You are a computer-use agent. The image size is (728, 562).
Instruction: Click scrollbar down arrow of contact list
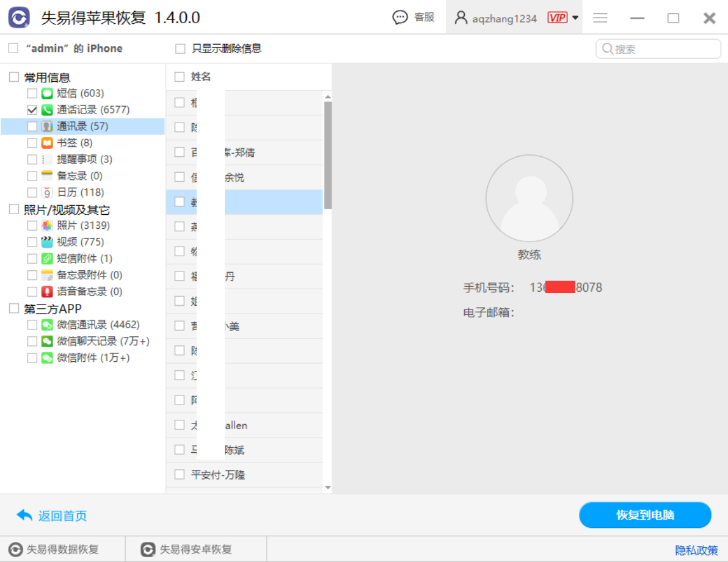click(x=328, y=488)
